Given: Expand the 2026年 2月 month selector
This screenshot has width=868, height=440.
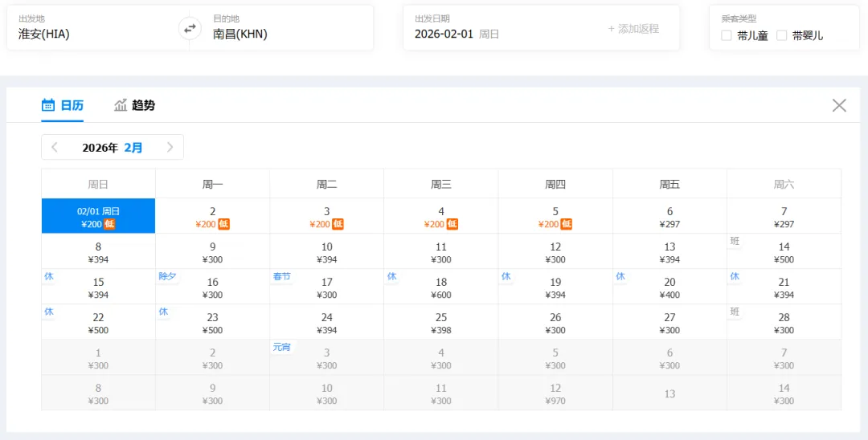Looking at the screenshot, I should click(x=113, y=148).
